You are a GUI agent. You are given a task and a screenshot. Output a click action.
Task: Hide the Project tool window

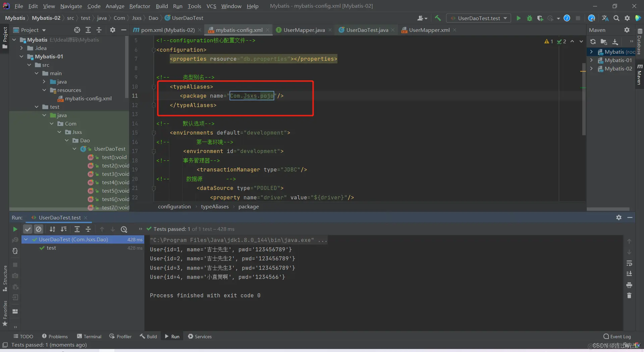(123, 30)
